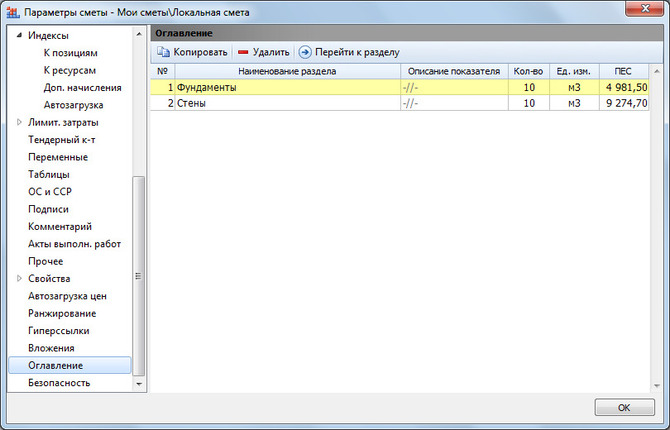Click tree scrollbar down arrow
The height and width of the screenshot is (430, 670).
click(139, 384)
